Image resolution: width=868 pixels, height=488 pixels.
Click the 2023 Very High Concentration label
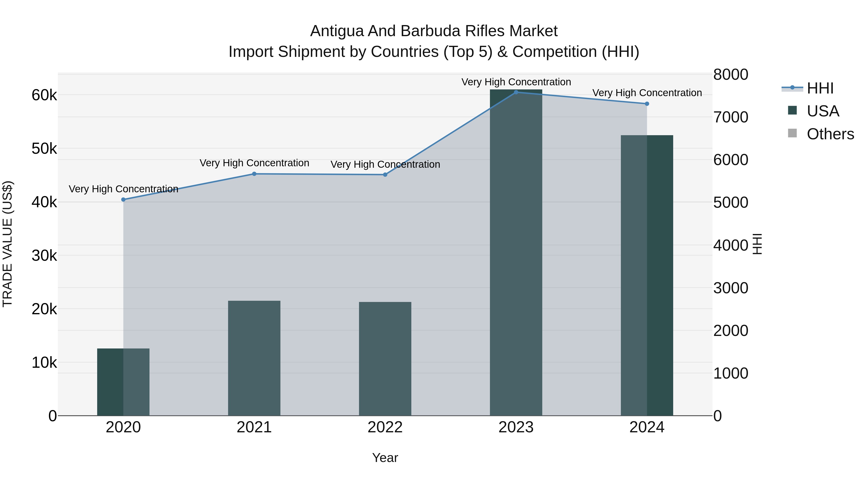[516, 82]
